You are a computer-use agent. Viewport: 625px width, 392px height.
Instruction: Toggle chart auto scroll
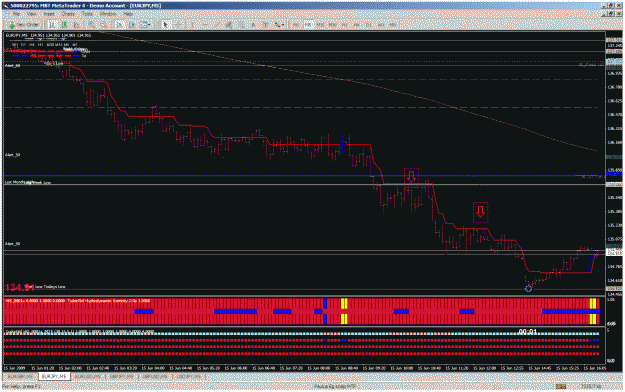[119, 25]
